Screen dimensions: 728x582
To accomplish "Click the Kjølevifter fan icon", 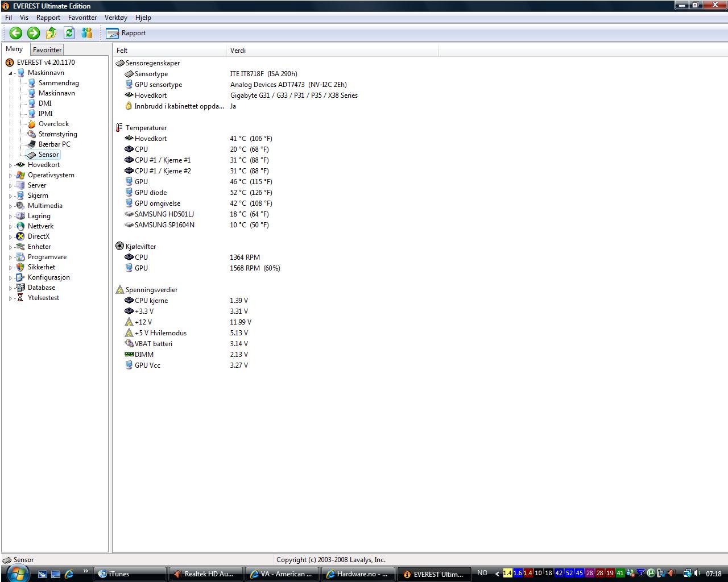I will pyautogui.click(x=119, y=247).
